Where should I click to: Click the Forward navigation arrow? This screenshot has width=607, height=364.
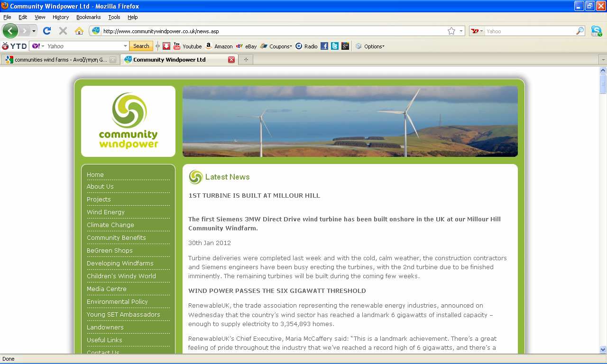click(24, 31)
